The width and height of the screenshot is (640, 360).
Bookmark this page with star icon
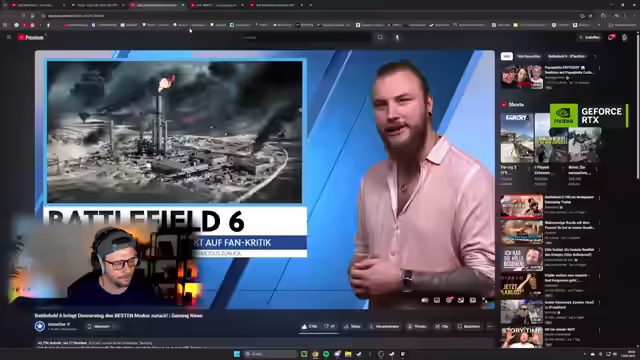point(591,16)
